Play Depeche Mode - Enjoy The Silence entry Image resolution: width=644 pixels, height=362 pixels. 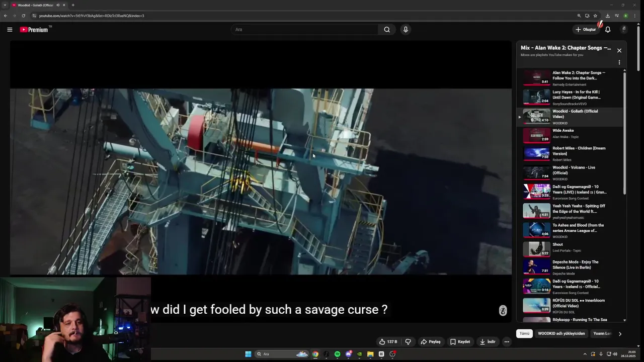(x=570, y=268)
